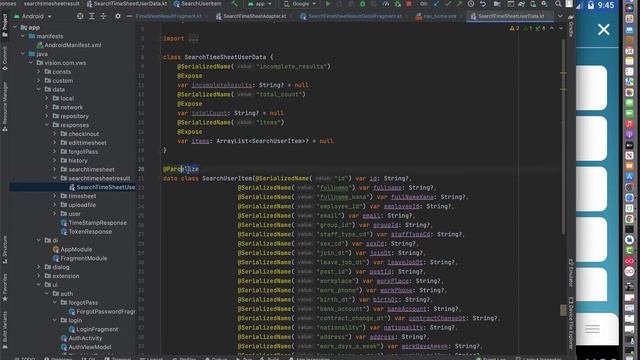Click class name SearchTimeSheetUserData in code

(225, 57)
